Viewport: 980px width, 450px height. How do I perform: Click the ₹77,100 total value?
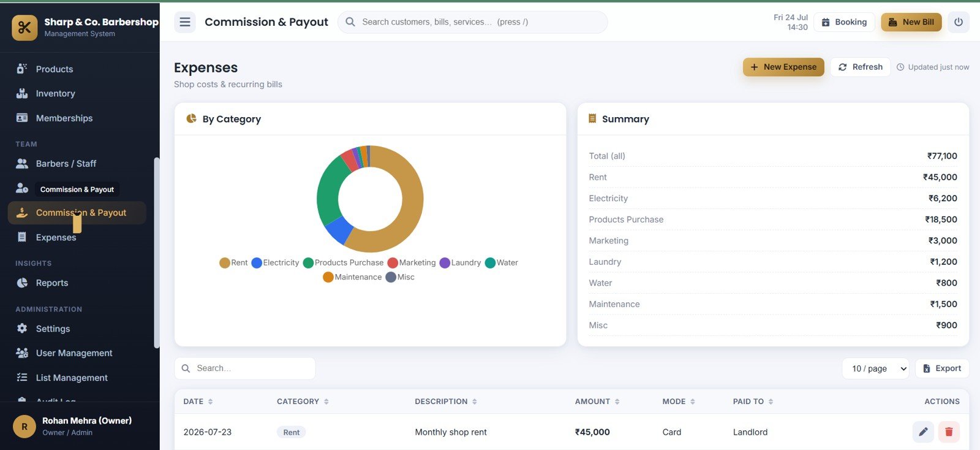(942, 156)
